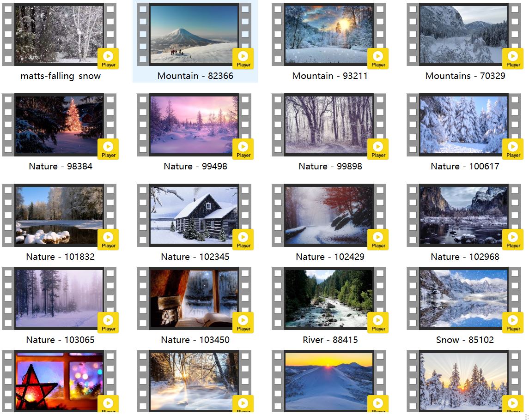The image size is (529, 420).
Task: Select the red star lantern video thumbnail
Action: pos(59,381)
